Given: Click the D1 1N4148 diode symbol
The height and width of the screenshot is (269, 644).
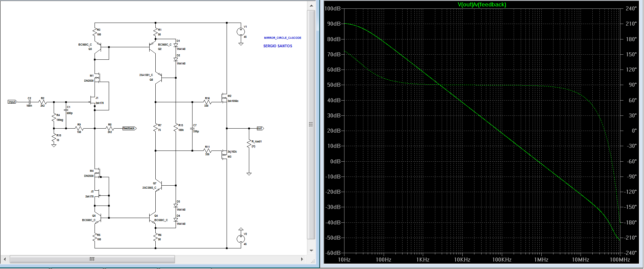Looking at the screenshot, I should pyautogui.click(x=176, y=45).
